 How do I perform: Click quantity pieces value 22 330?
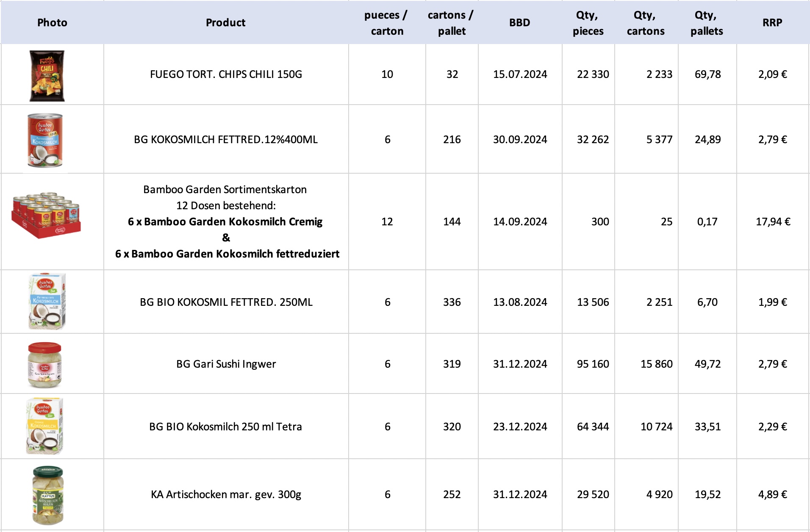tap(593, 74)
